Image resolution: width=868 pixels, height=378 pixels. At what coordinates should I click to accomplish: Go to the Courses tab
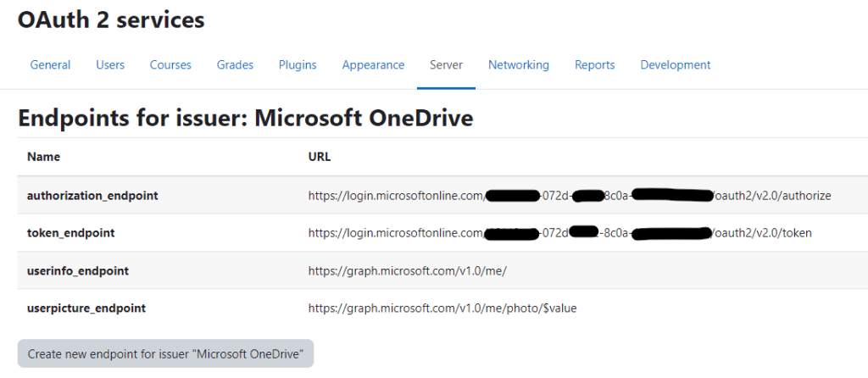(170, 65)
